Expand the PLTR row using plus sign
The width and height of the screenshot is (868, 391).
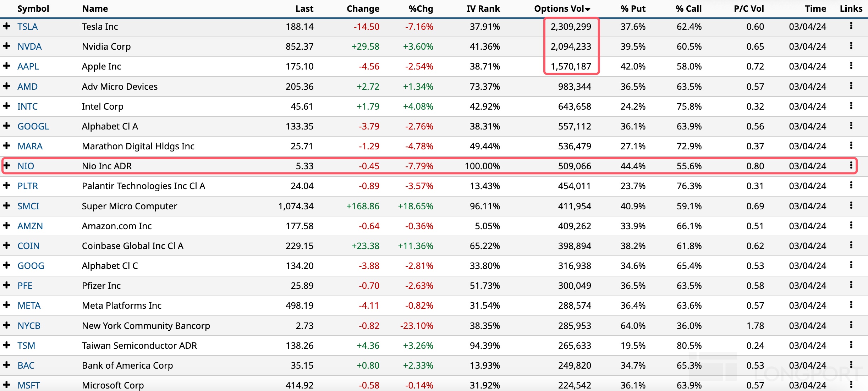(6, 185)
